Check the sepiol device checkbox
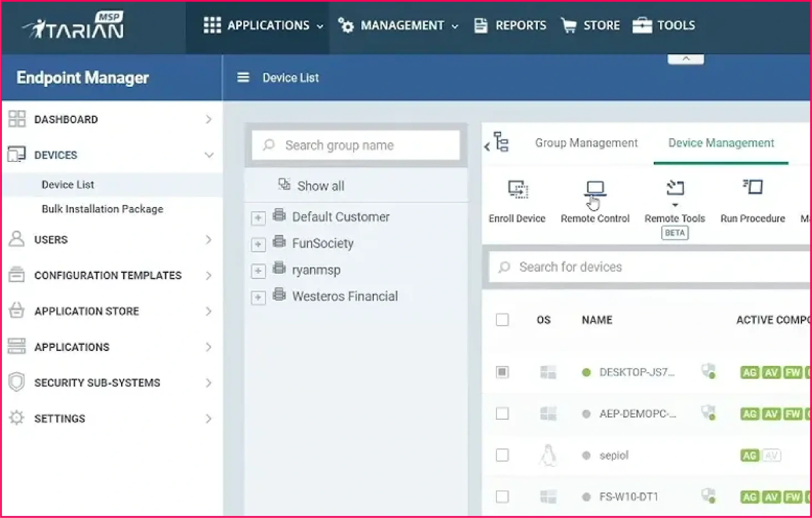 [502, 455]
